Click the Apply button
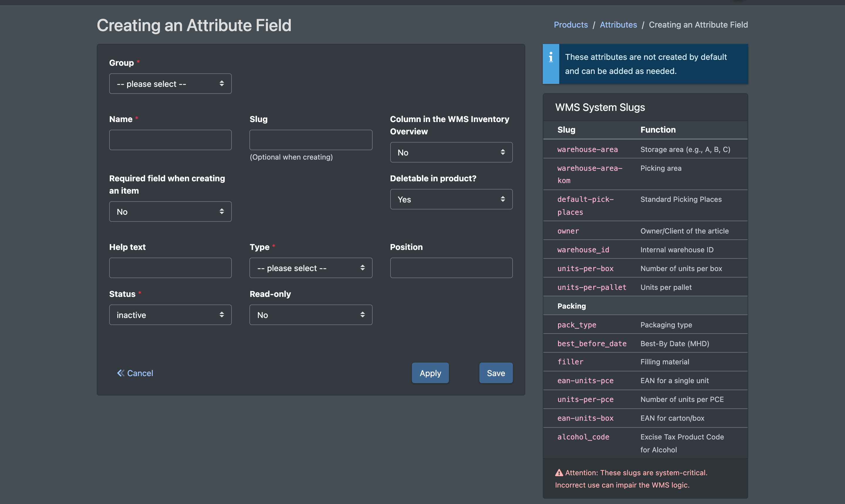The height and width of the screenshot is (504, 845). [430, 373]
